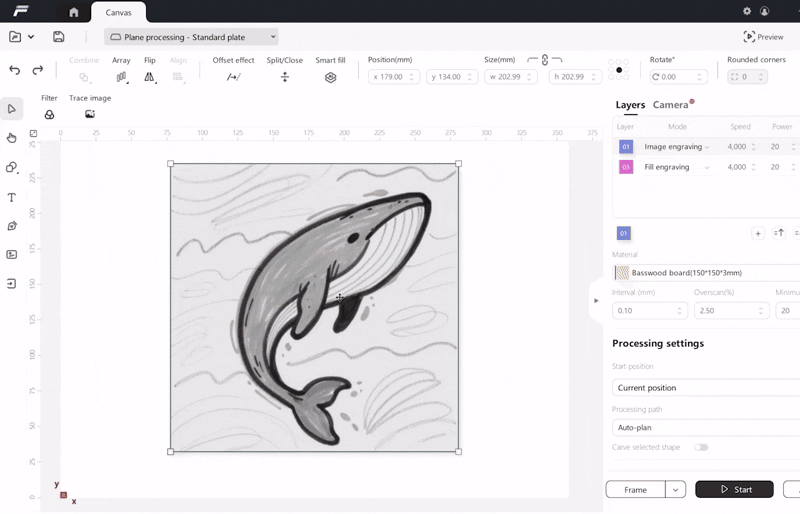Go to the Home tab
This screenshot has height=514, width=800.
[x=73, y=12]
